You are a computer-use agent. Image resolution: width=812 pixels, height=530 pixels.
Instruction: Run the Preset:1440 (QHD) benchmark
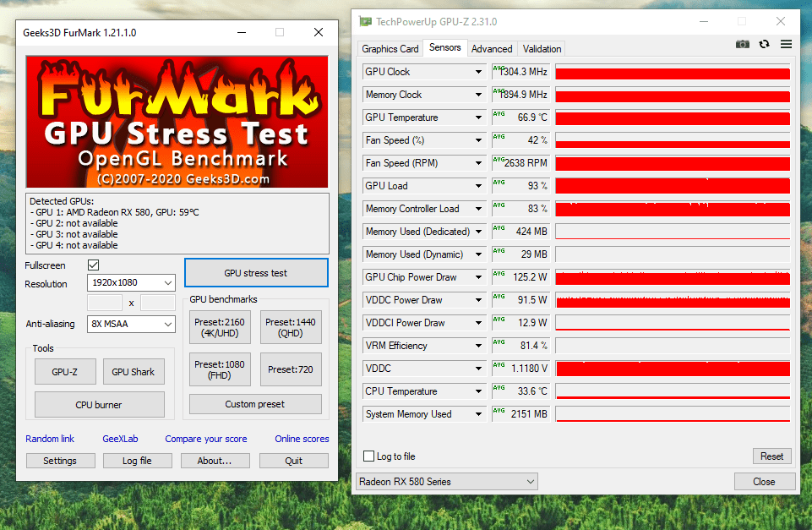291,327
